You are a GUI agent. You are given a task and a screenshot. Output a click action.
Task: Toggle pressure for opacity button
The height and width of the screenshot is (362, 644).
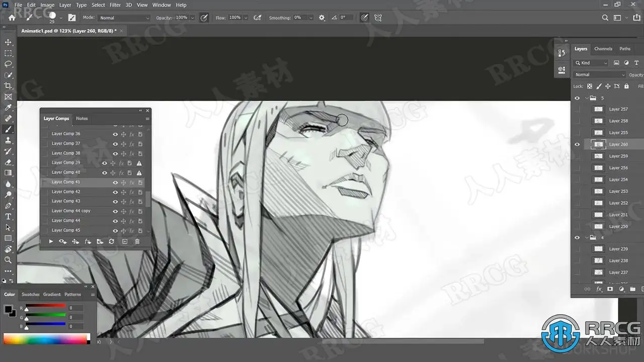coord(204,18)
